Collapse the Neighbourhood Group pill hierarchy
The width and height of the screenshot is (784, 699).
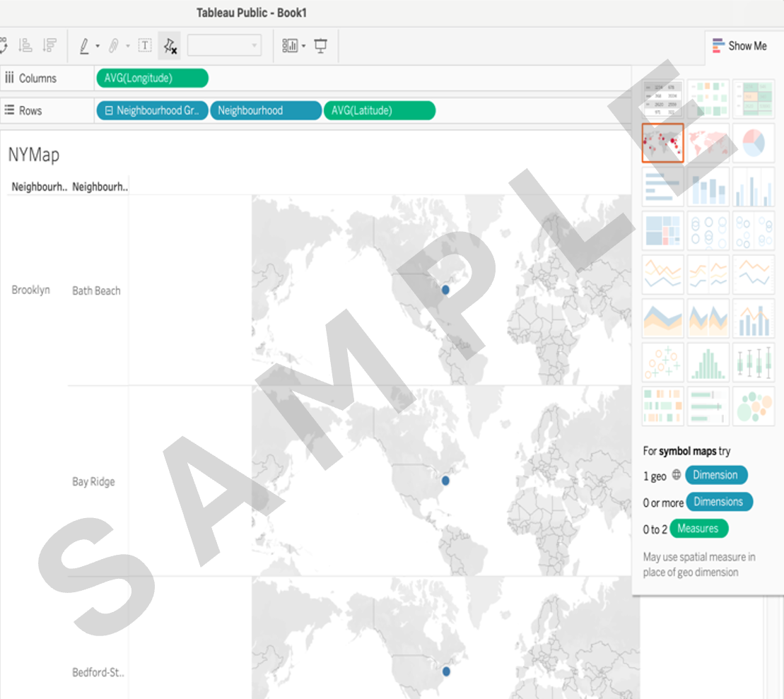(110, 111)
